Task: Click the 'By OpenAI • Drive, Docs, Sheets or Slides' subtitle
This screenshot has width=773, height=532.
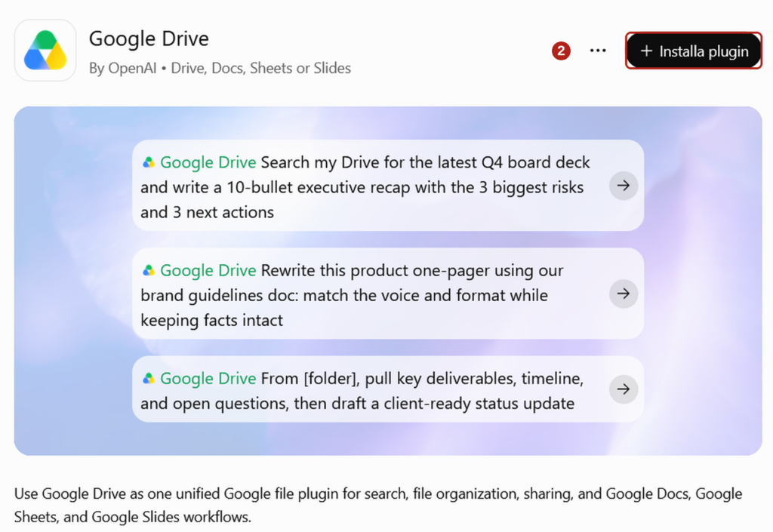Action: click(x=220, y=68)
